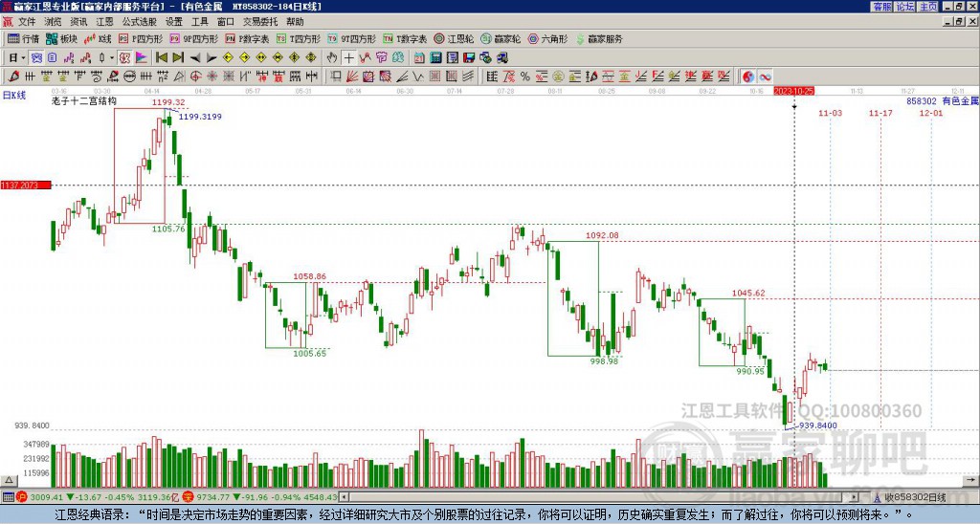Open the T四方形 tool
This screenshot has width=980, height=524.
[299, 38]
